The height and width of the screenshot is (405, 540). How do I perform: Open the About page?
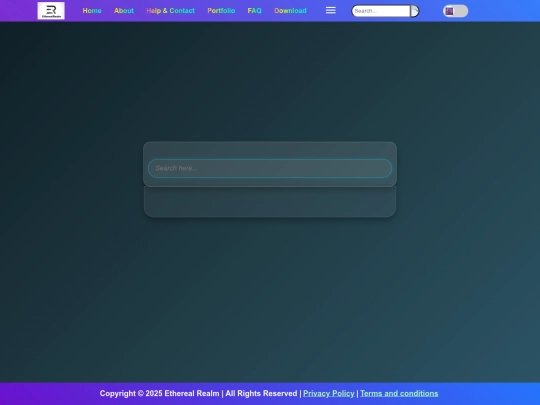coord(124,11)
